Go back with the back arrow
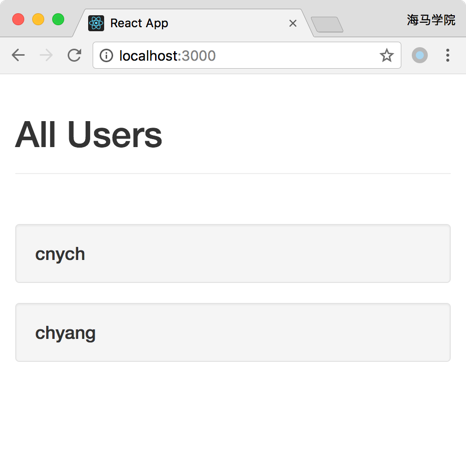Screen dimensions: 466x468 click(18, 55)
